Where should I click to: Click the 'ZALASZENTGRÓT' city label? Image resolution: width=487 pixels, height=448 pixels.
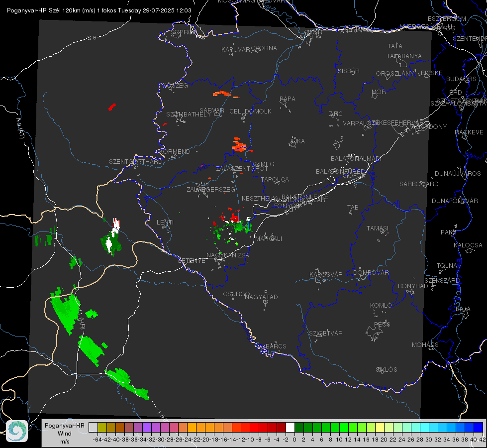coord(242,169)
